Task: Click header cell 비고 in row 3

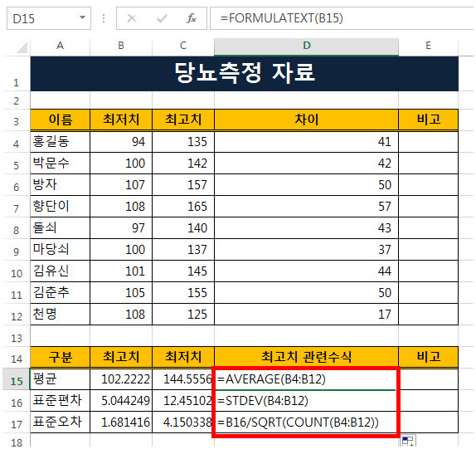Action: (x=429, y=120)
